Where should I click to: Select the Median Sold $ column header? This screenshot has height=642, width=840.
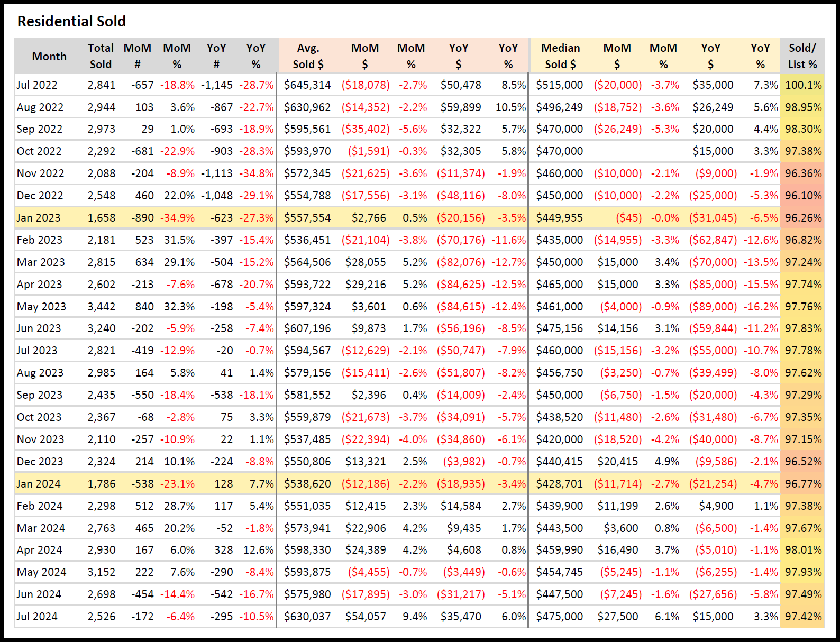[560, 56]
